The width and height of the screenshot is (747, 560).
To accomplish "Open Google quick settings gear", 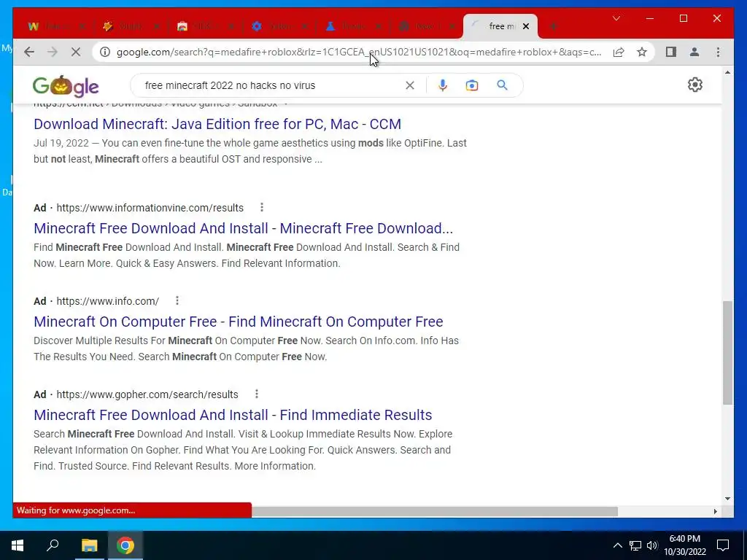I will coord(694,85).
